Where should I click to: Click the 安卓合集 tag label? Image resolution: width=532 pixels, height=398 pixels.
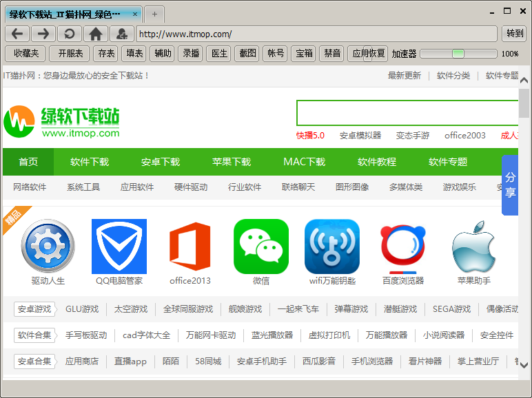[x=34, y=362]
